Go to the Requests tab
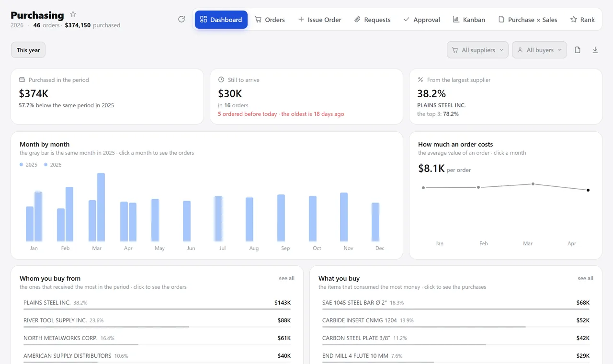Screen dimensions: 613x364 coord(372,20)
